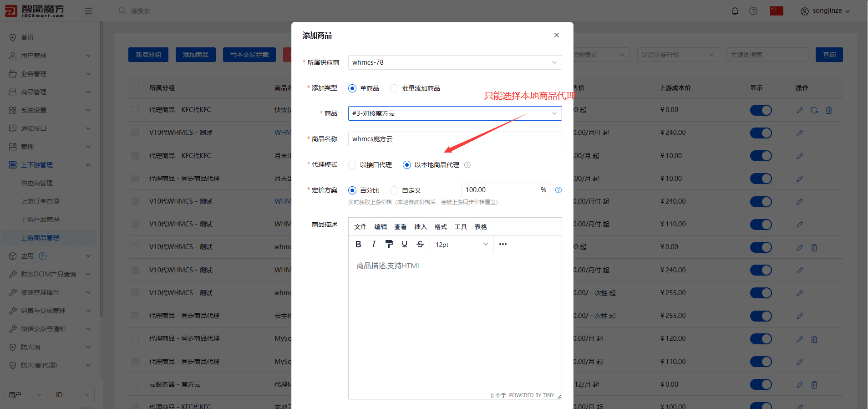
Task: Choose 以接口代理 proxy mode
Action: [352, 165]
